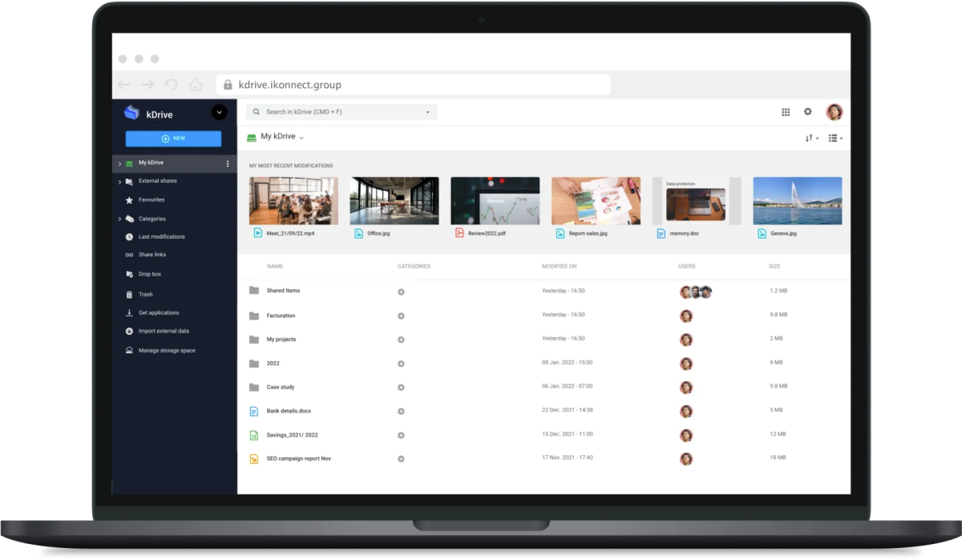This screenshot has width=962, height=560.
Task: Add a category to Facturation
Action: (401, 316)
